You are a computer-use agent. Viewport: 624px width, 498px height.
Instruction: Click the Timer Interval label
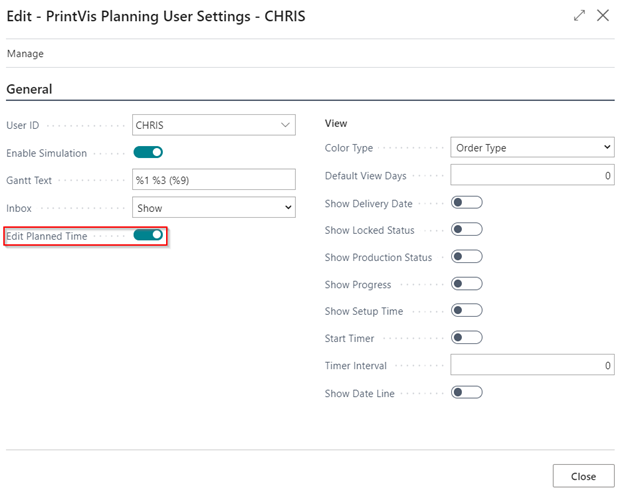pyautogui.click(x=355, y=366)
